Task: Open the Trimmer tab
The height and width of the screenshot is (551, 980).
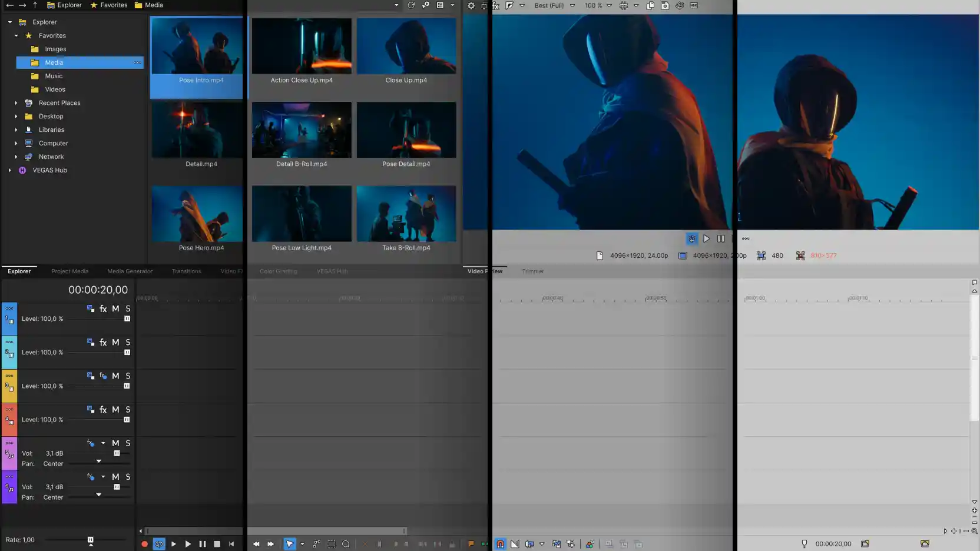Action: tap(532, 271)
